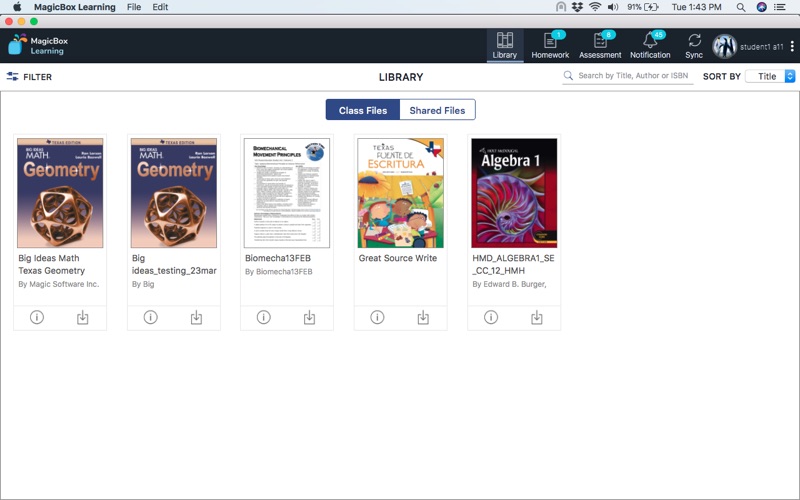Viewport: 800px width, 500px height.
Task: Open the Sort By Title dropdown
Action: click(x=770, y=76)
